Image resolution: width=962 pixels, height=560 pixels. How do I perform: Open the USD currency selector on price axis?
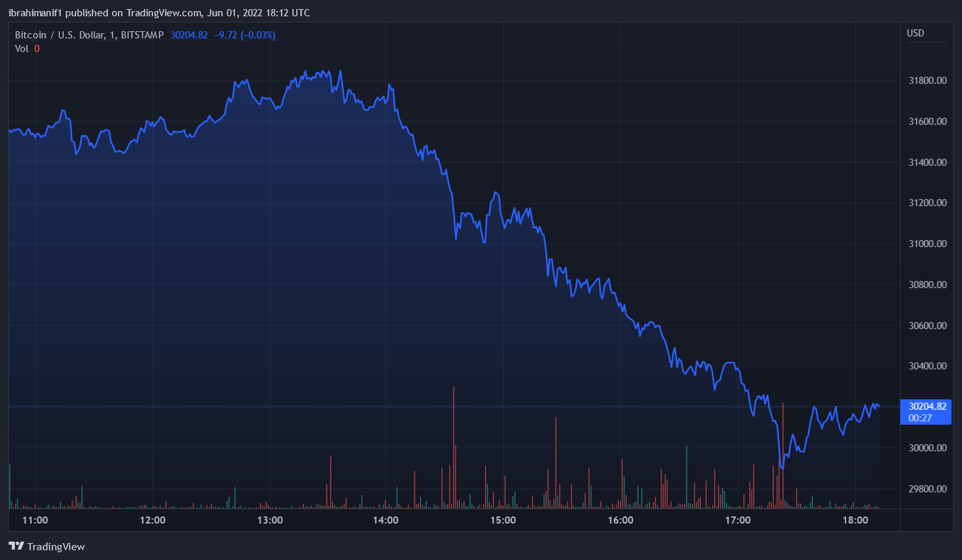tap(915, 33)
